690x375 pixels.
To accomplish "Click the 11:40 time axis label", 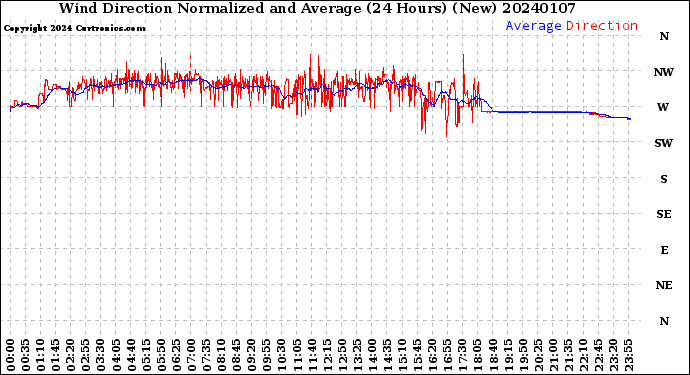I will pyautogui.click(x=312, y=355).
